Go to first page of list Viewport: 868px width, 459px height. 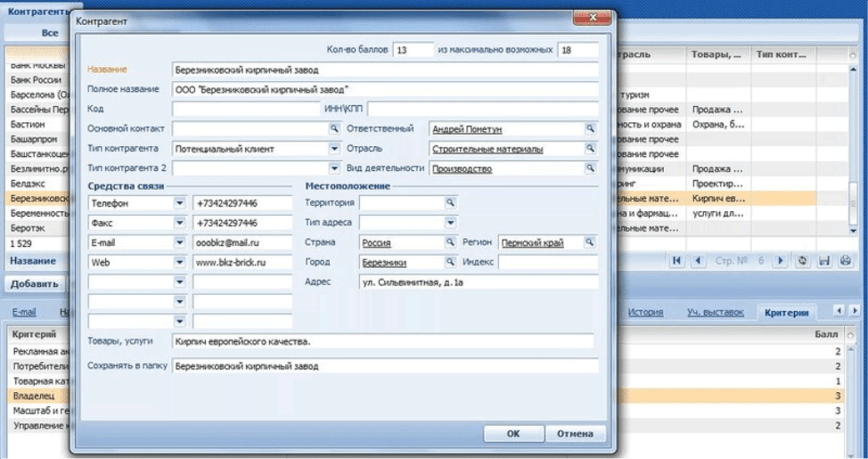pos(678,260)
